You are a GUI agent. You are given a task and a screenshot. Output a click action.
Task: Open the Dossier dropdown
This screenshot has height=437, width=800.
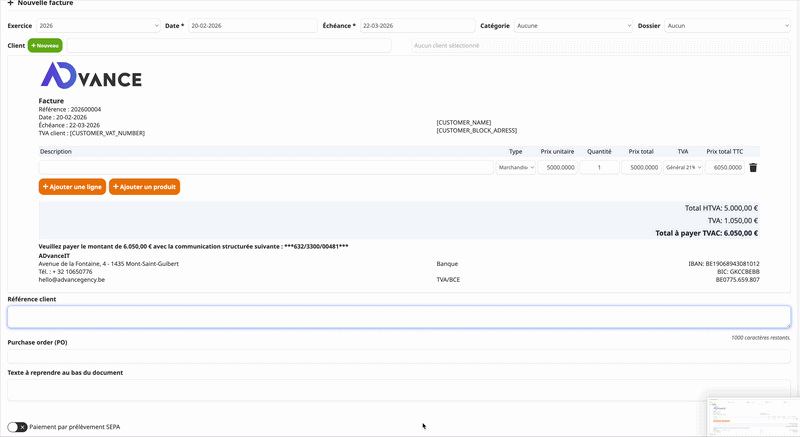727,26
